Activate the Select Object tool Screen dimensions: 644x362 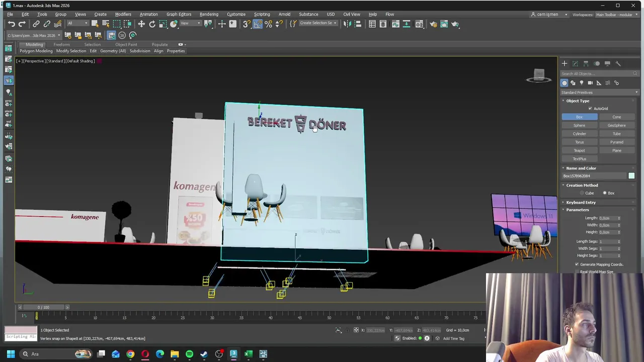tap(95, 24)
